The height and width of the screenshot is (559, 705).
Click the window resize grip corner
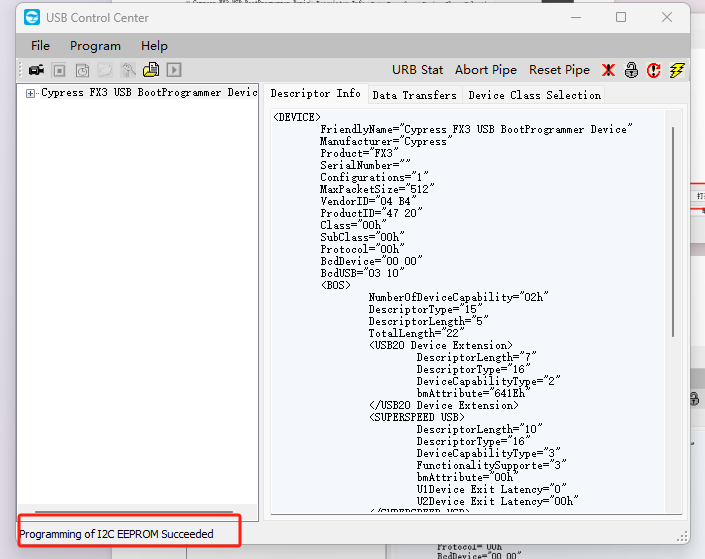click(682, 536)
